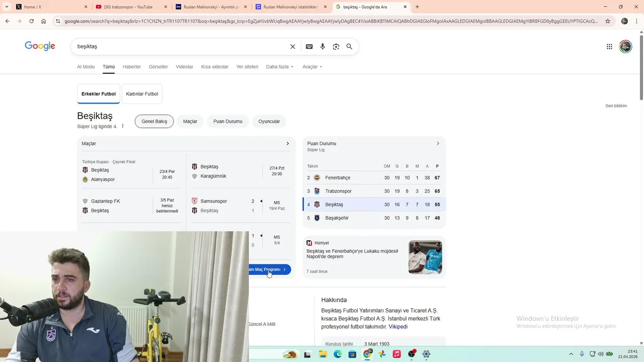Click the Google logo

pos(40,46)
